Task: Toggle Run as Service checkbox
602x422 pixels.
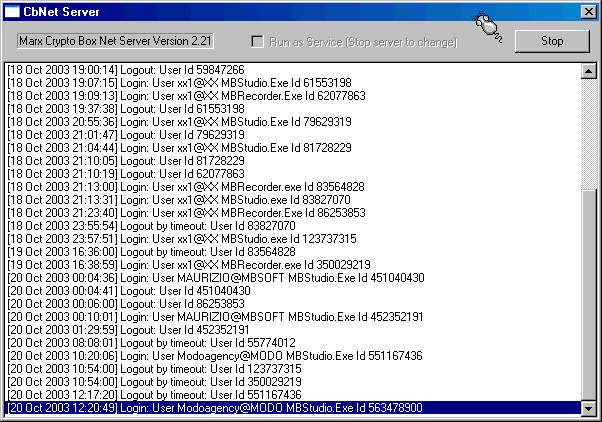Action: click(257, 41)
